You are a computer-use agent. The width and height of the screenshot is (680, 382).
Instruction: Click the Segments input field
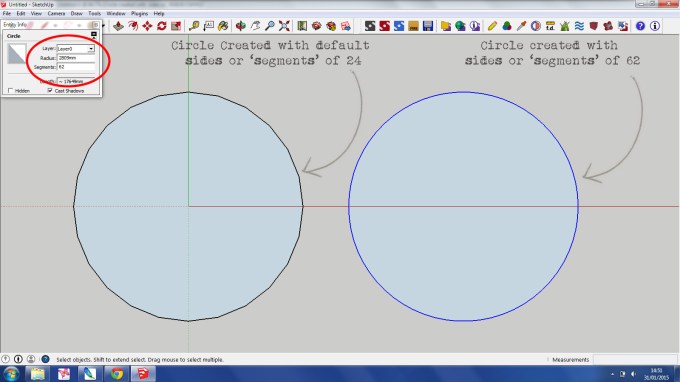(x=76, y=67)
